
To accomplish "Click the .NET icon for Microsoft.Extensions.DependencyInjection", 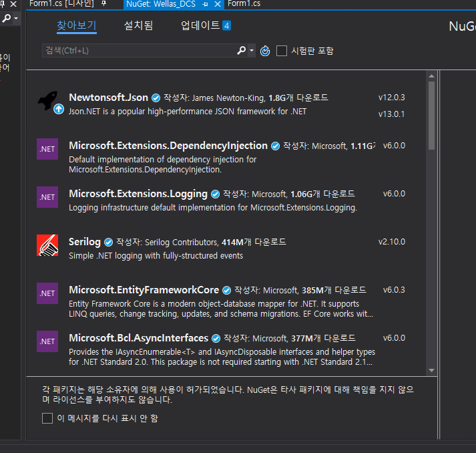I will tap(47, 149).
